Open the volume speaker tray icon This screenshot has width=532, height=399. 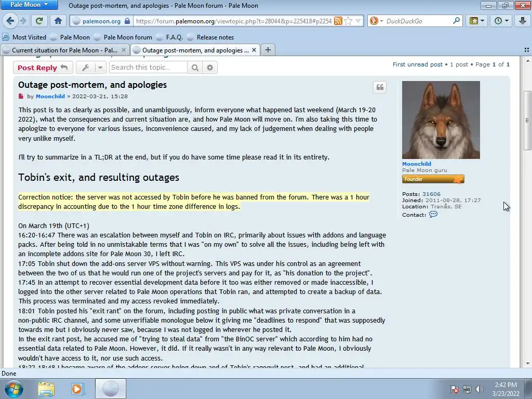pos(480,389)
